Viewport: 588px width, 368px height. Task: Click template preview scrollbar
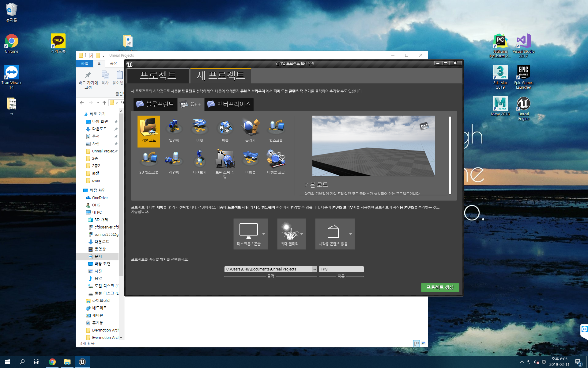point(450,155)
